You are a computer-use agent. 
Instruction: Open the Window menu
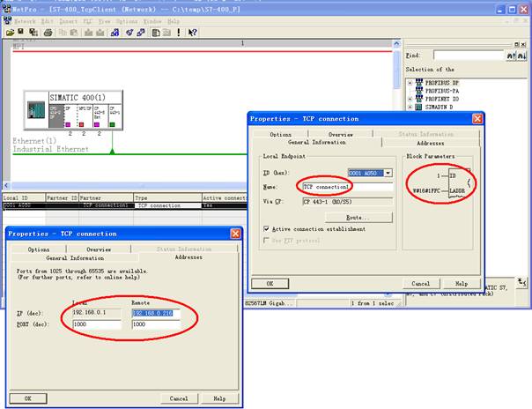pyautogui.click(x=152, y=21)
